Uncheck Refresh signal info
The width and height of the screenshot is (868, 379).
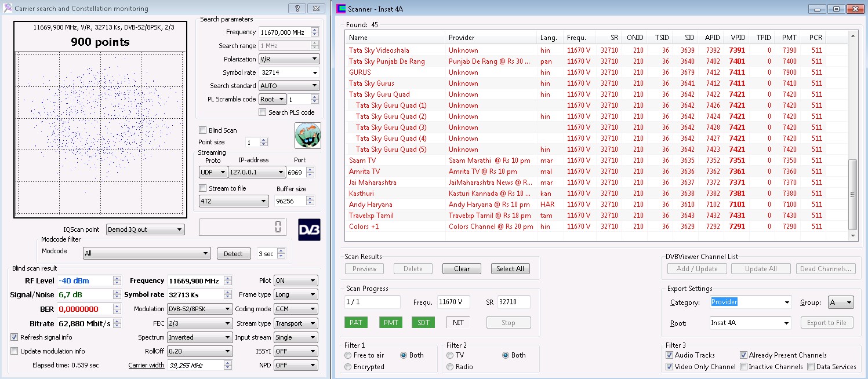pyautogui.click(x=14, y=337)
